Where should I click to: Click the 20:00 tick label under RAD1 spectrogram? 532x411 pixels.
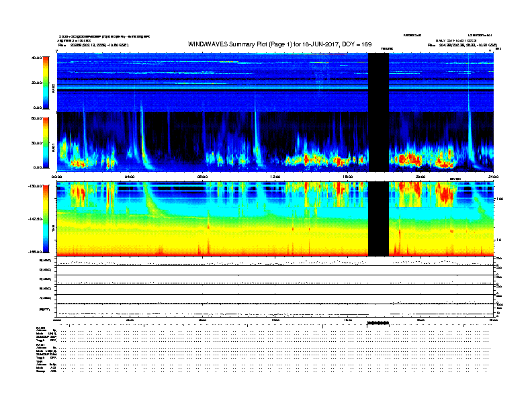tap(420, 177)
